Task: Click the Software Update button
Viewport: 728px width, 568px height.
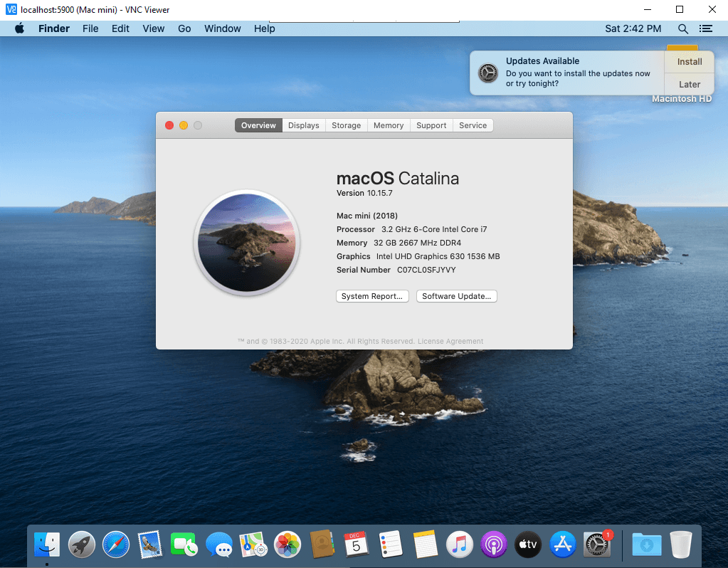Action: pos(456,296)
